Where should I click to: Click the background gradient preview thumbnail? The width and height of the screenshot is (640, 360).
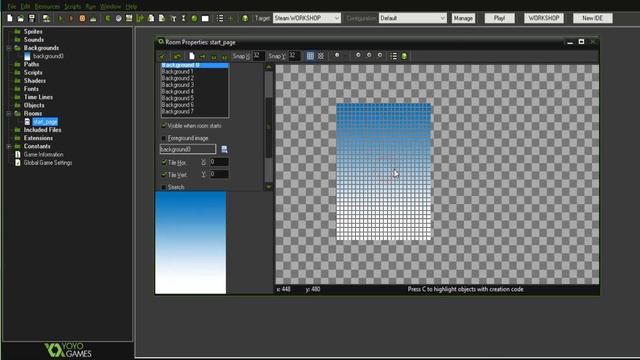click(191, 242)
